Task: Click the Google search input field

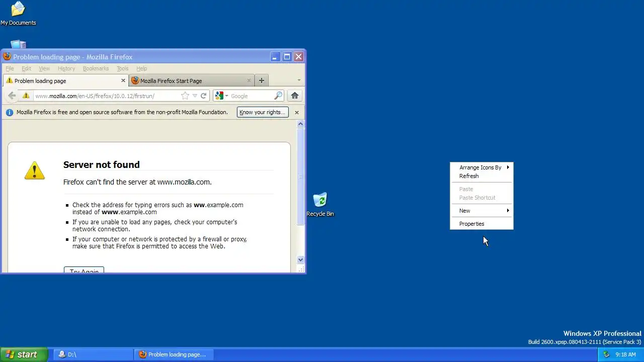Action: 251,96
